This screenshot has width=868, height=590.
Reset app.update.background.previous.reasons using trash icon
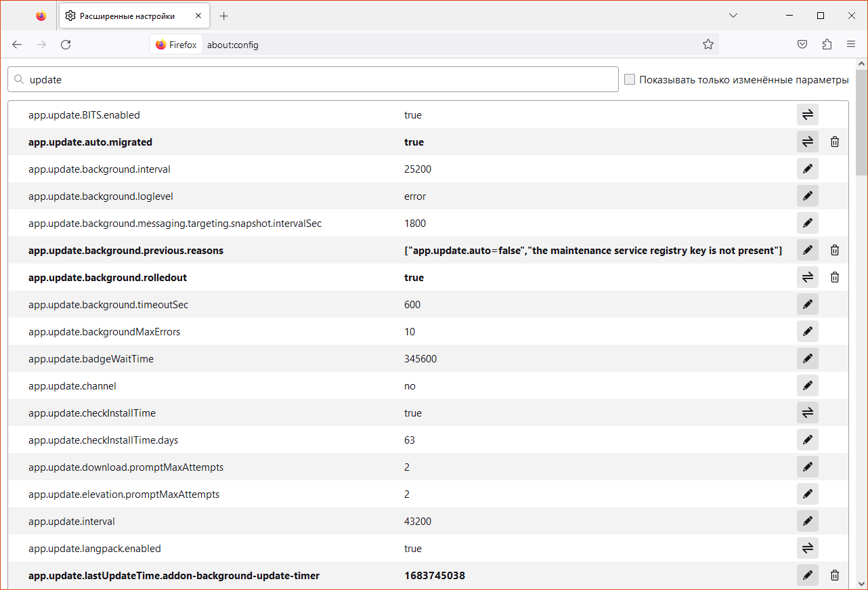[835, 251]
